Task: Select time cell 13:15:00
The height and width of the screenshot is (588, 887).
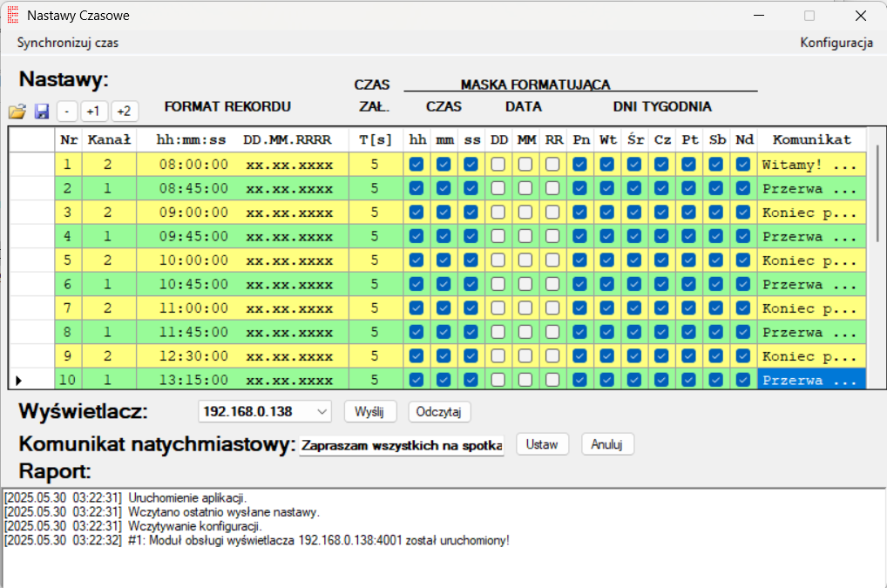Action: point(193,380)
